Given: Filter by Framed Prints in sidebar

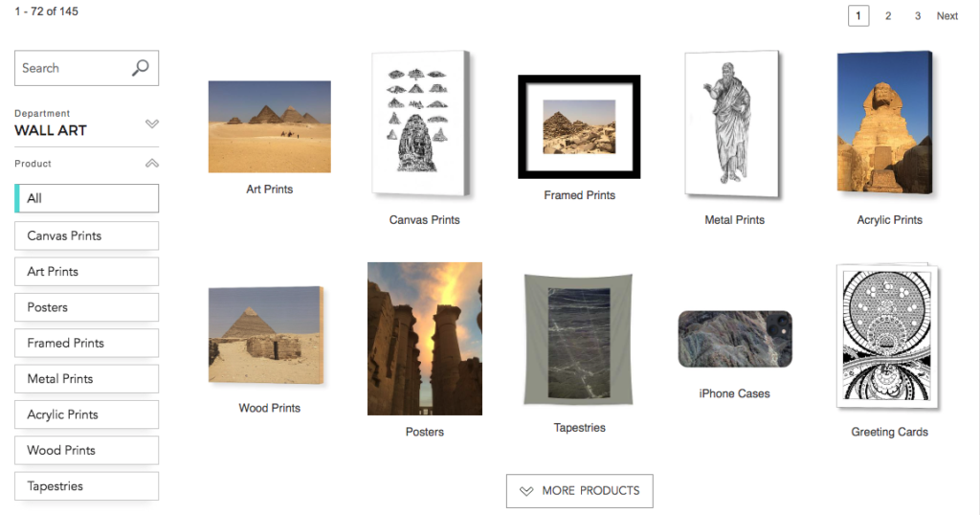Looking at the screenshot, I should click(x=87, y=343).
